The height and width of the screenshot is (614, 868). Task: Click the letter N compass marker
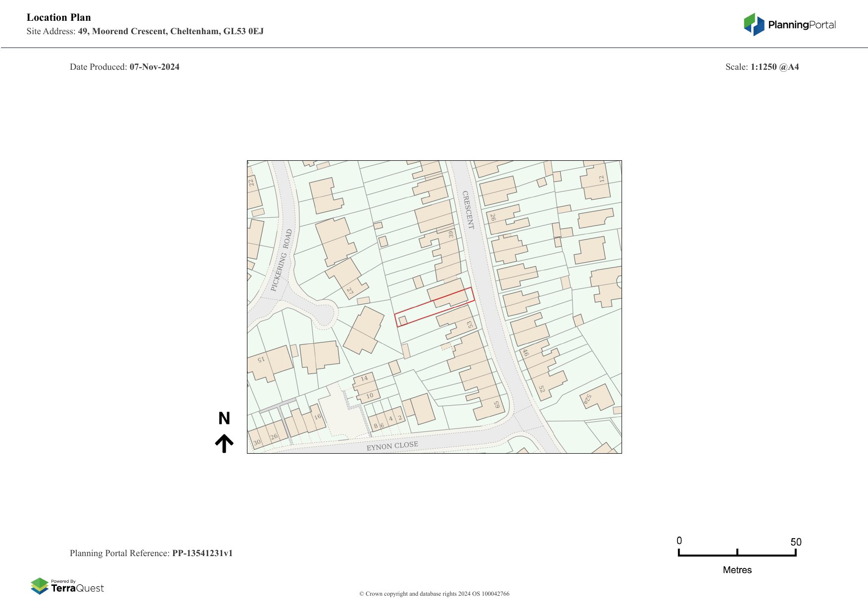pyautogui.click(x=224, y=419)
